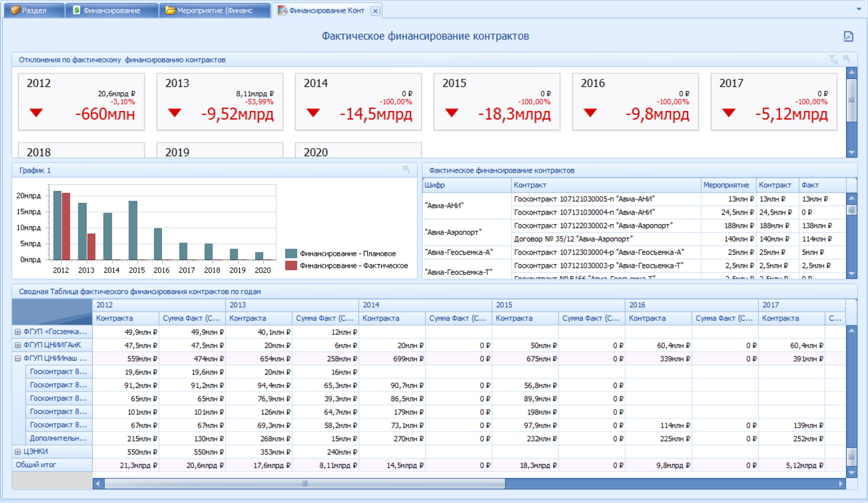The height and width of the screenshot is (503, 868).
Task: Expand the ЦЭНКИ row
Action: click(18, 451)
